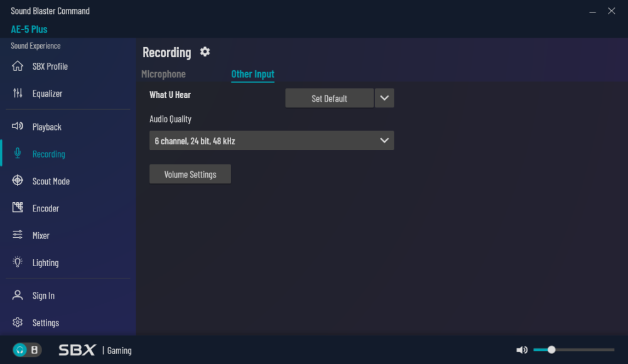Open the Scout Mode section
628x364 pixels.
coord(51,181)
